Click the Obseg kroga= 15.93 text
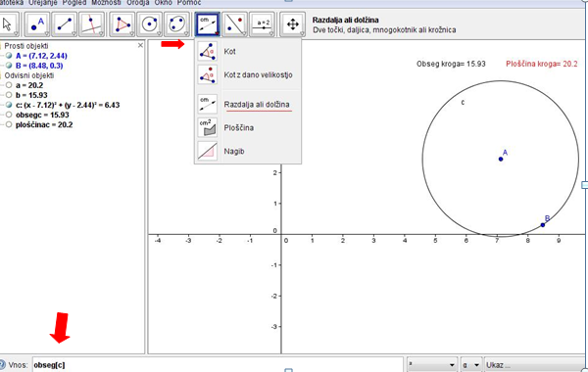This screenshot has width=588, height=372. (x=451, y=64)
